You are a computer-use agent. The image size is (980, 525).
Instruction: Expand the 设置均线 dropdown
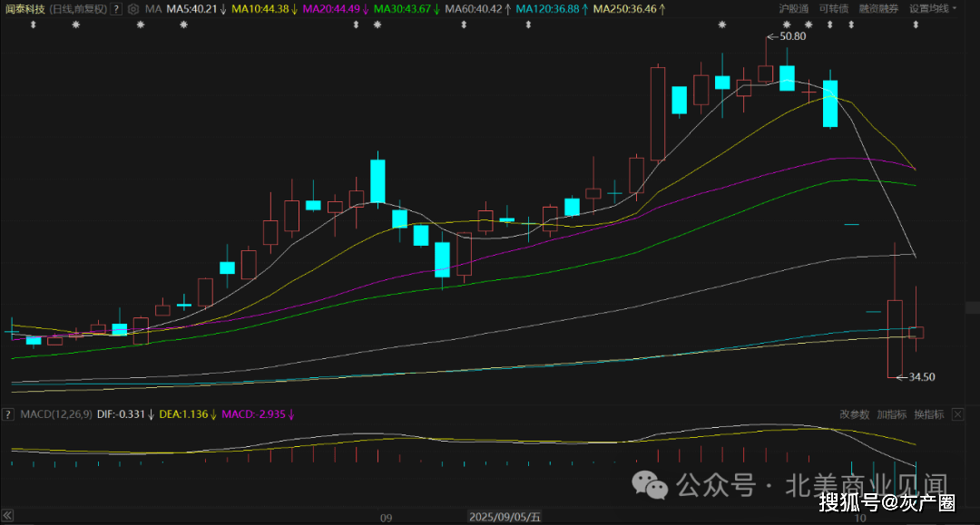click(x=932, y=9)
